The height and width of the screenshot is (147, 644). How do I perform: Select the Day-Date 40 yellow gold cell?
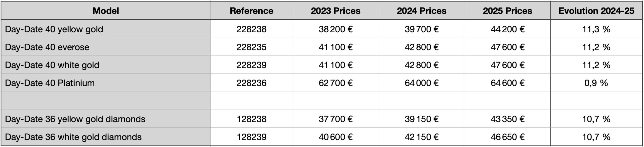(106, 29)
